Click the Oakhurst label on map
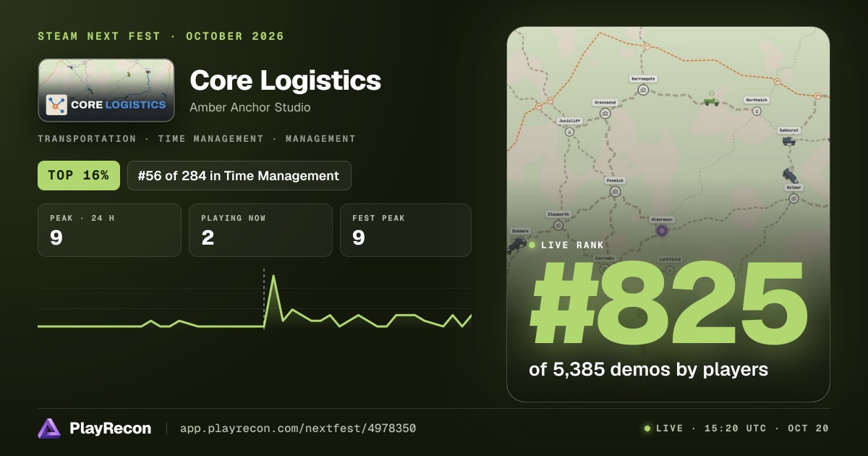This screenshot has height=456, width=868. click(x=788, y=130)
